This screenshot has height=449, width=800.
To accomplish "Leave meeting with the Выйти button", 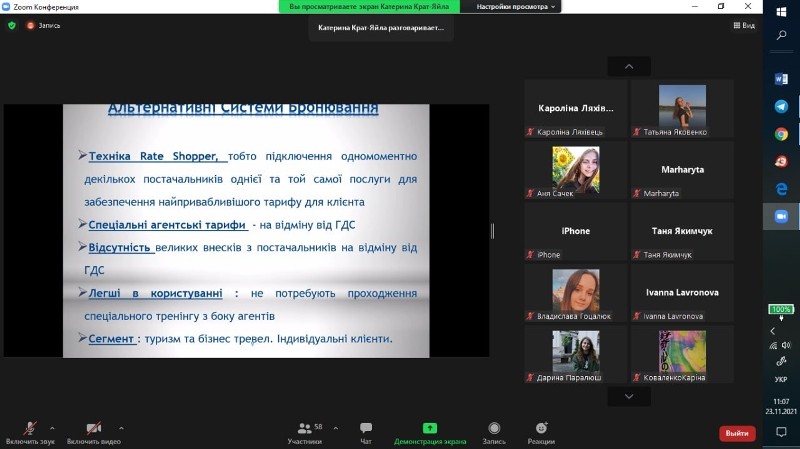I will pos(737,433).
